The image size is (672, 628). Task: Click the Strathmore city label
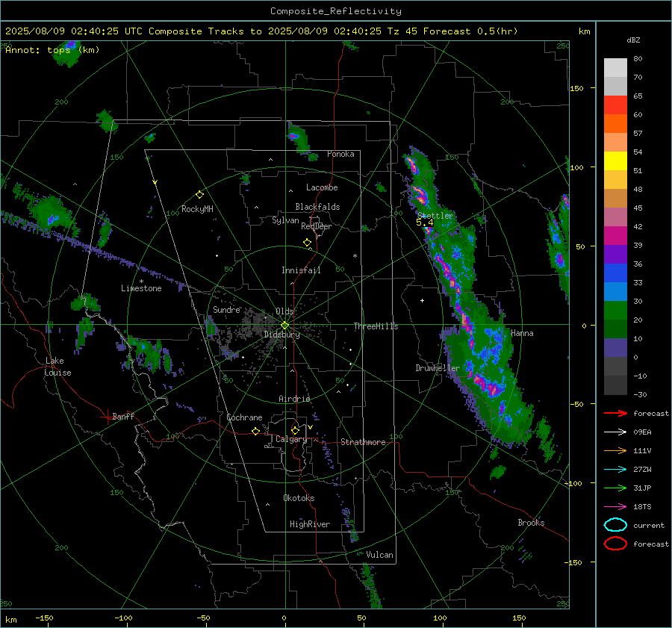[x=363, y=442]
